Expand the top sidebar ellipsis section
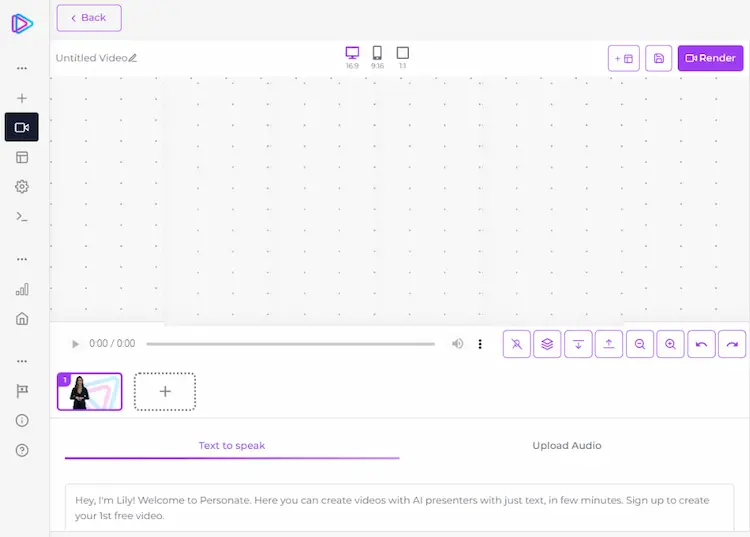Screen dimensions: 750x537 (x=22, y=68)
